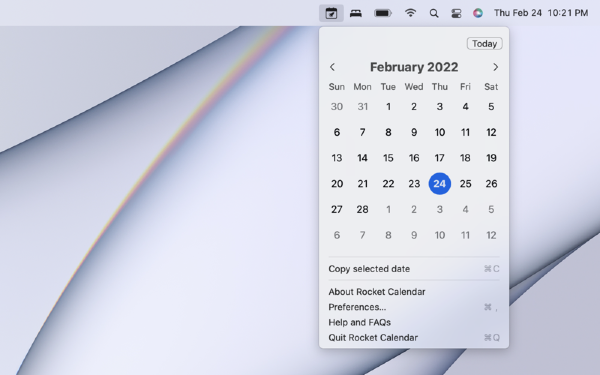Jump to today with Today button
Viewport: 600px width, 375px height.
coord(484,44)
